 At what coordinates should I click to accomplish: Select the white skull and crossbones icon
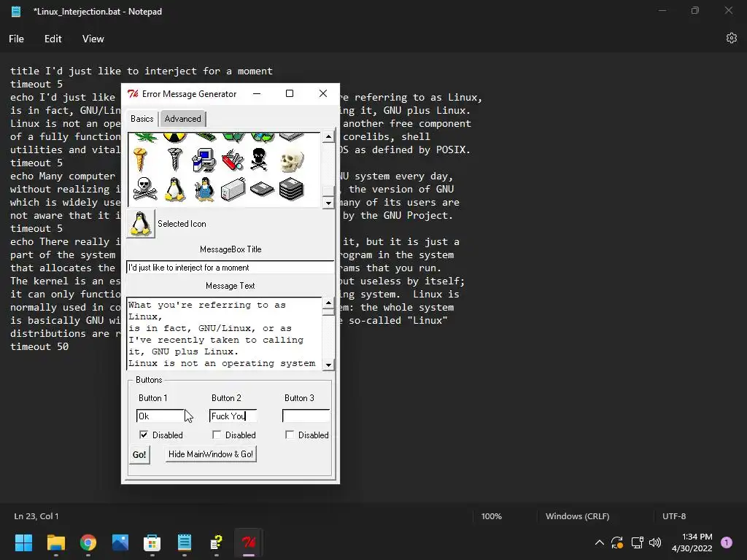[144, 189]
